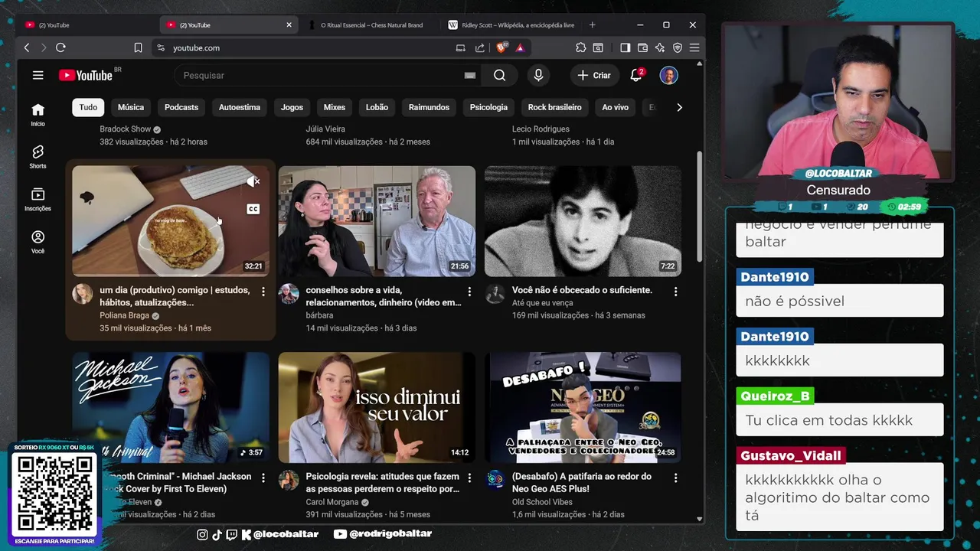Select the Autoestima filter chip
This screenshot has width=980, height=551.
tap(240, 107)
